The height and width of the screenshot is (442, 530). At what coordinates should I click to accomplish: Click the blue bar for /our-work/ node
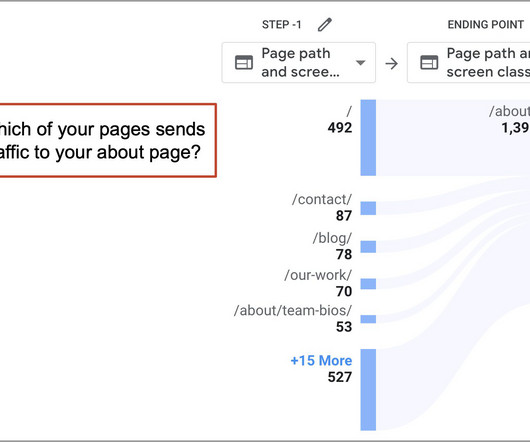[368, 284]
